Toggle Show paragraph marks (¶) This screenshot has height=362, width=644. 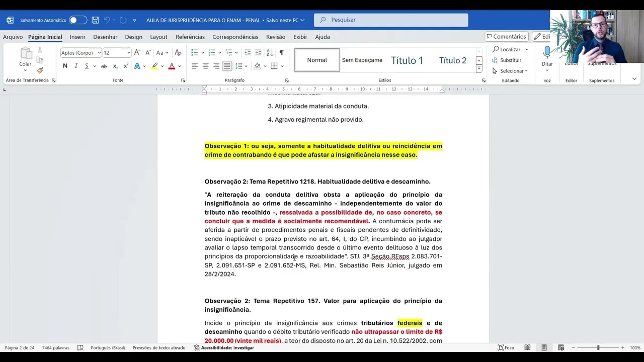281,53
